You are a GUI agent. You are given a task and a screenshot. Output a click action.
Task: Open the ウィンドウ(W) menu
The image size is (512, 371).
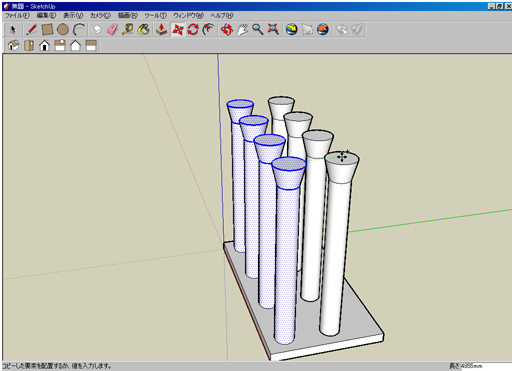188,15
